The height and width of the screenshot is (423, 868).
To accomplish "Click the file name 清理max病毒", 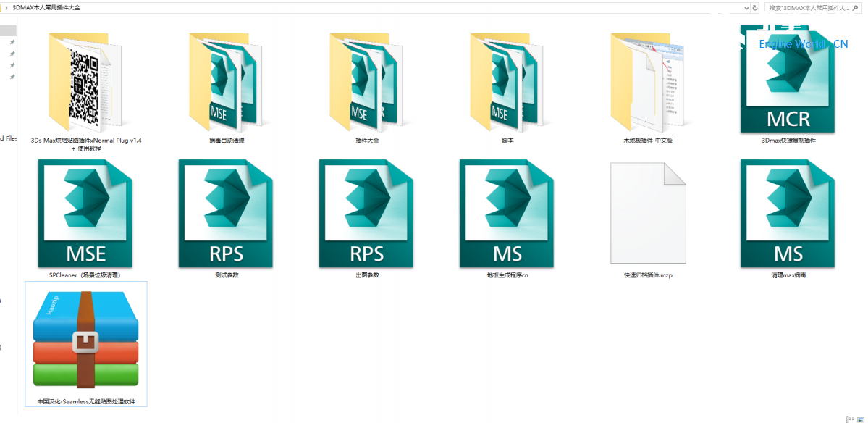I will click(788, 275).
